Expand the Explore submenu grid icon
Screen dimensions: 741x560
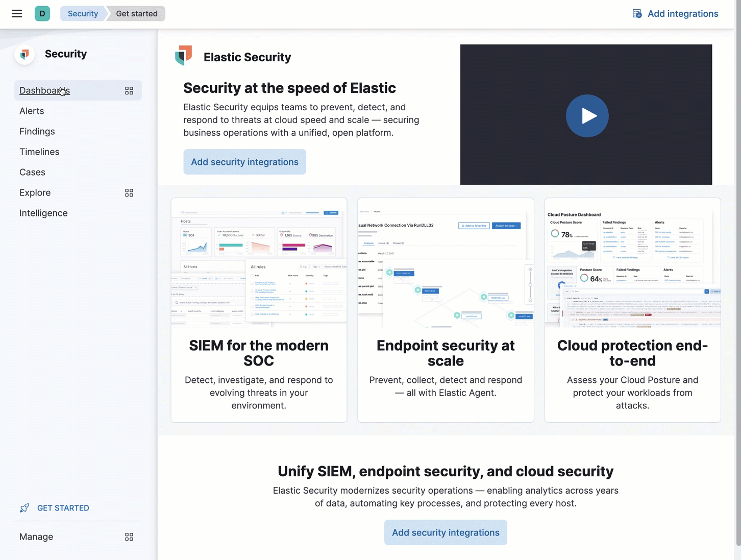(x=129, y=192)
